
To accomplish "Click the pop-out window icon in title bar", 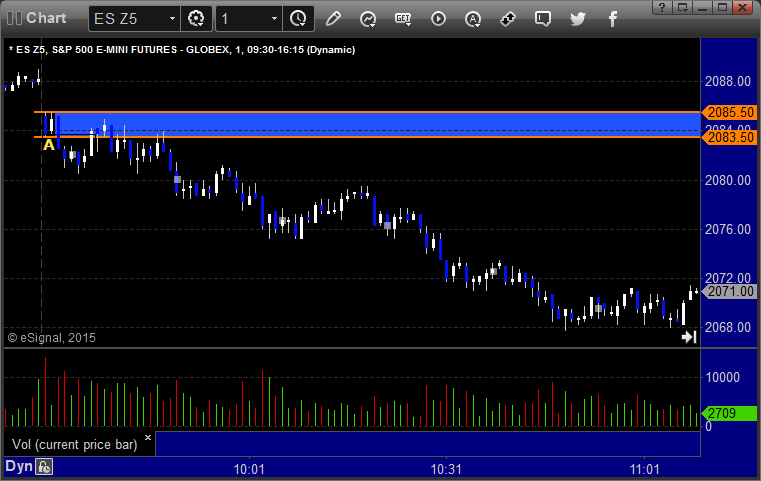I will (682, 7).
